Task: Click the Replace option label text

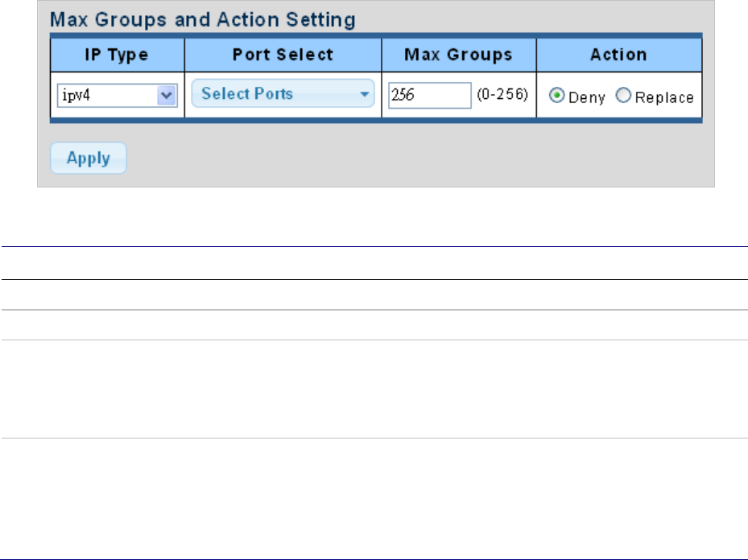Action: [663, 97]
